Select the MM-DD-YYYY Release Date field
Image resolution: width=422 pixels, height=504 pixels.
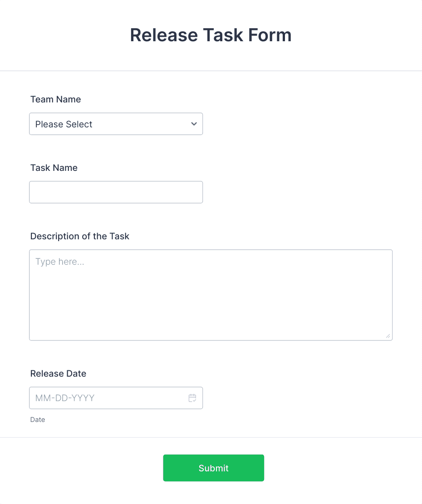click(x=116, y=398)
